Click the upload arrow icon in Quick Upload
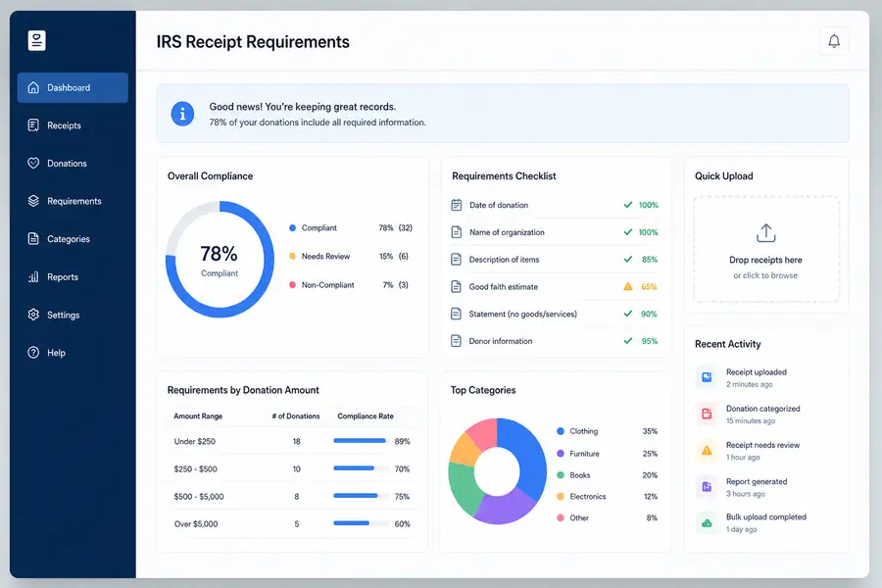The width and height of the screenshot is (882, 588). 765,233
